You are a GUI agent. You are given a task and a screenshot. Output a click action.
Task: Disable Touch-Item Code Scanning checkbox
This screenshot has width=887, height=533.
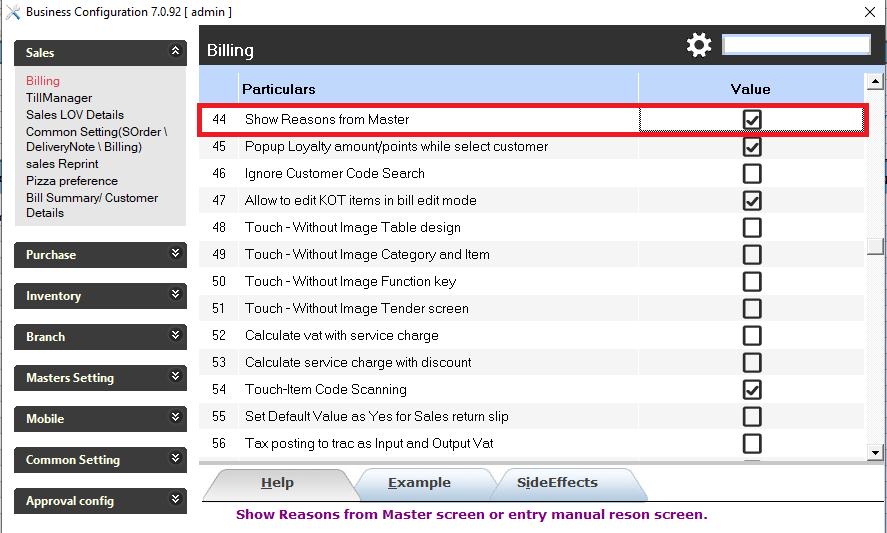[752, 389]
